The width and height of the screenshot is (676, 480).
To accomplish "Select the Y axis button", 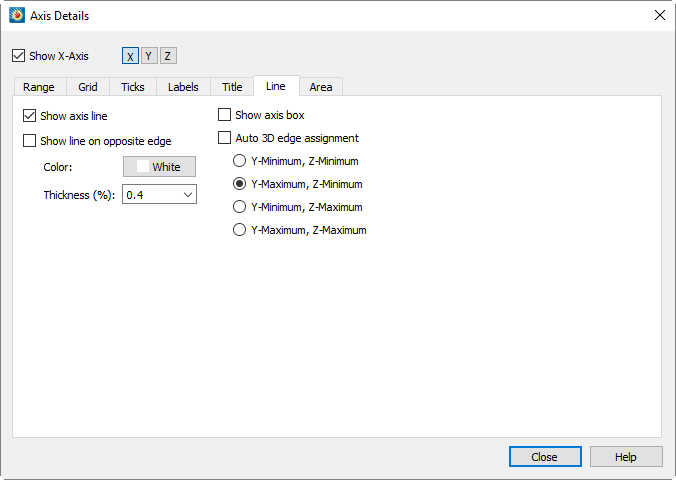I will coord(149,56).
